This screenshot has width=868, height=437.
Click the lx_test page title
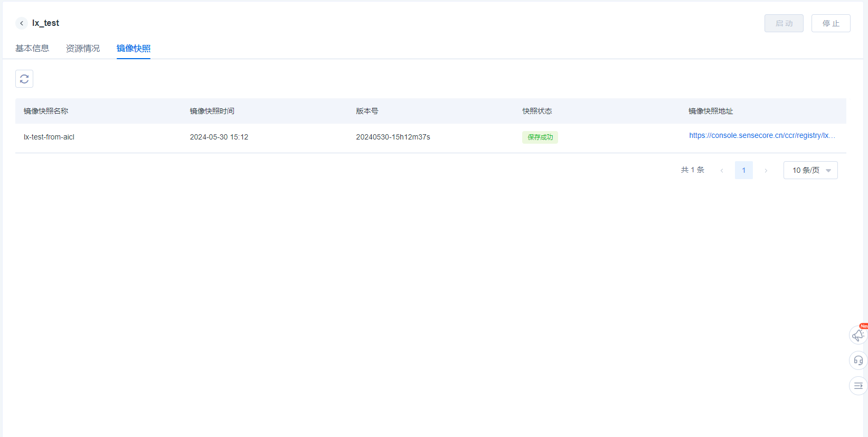[45, 23]
